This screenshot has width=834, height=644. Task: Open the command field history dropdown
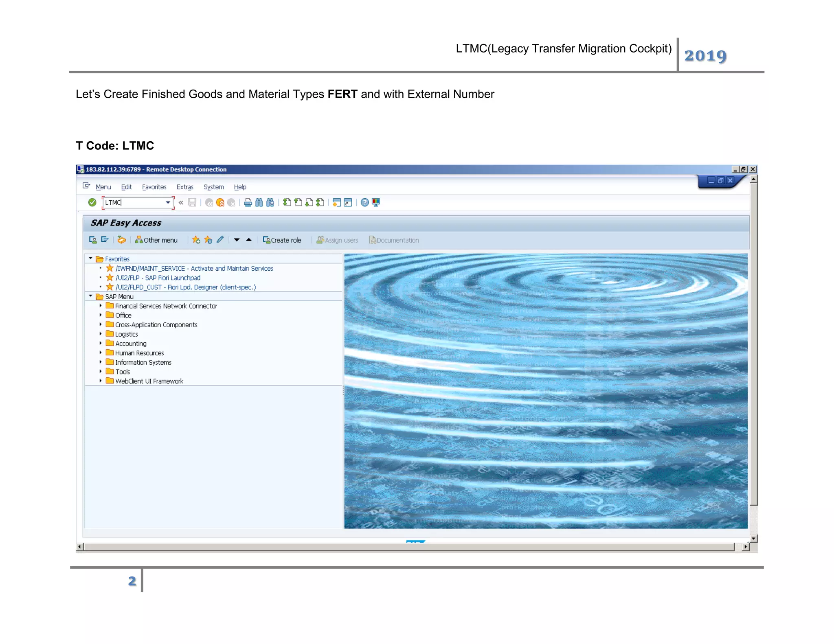[168, 202]
